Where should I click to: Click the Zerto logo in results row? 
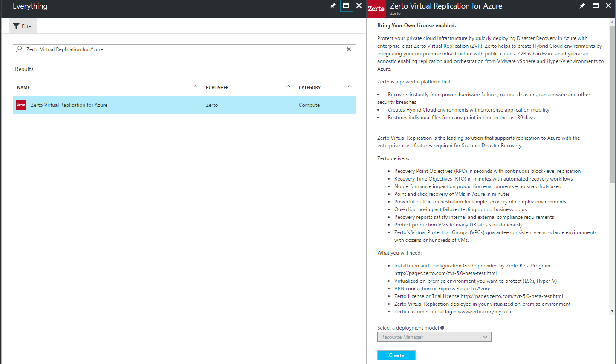(21, 105)
